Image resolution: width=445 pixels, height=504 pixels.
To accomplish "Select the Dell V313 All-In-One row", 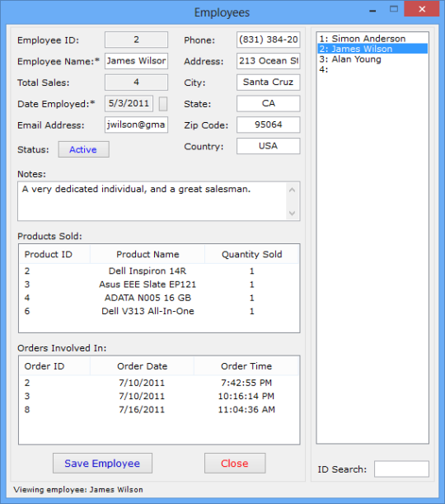I will pos(159,311).
